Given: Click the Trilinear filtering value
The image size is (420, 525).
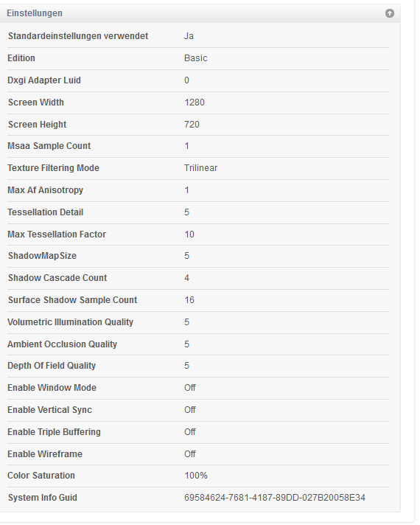Looking at the screenshot, I should 201,168.
